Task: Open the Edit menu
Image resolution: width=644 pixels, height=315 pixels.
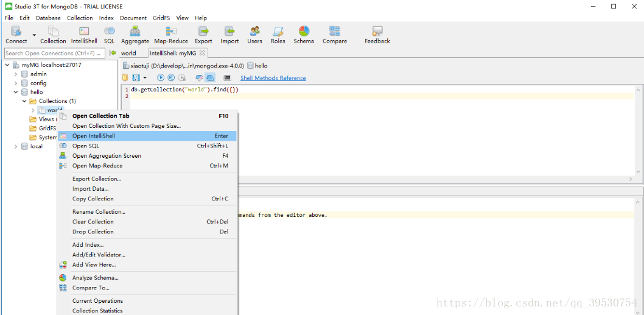Action: click(x=24, y=18)
